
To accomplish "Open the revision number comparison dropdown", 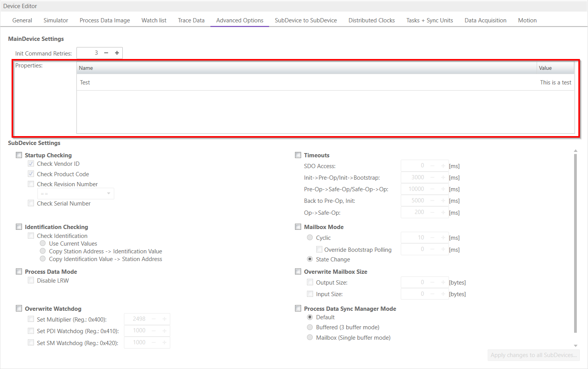I will click(x=76, y=194).
